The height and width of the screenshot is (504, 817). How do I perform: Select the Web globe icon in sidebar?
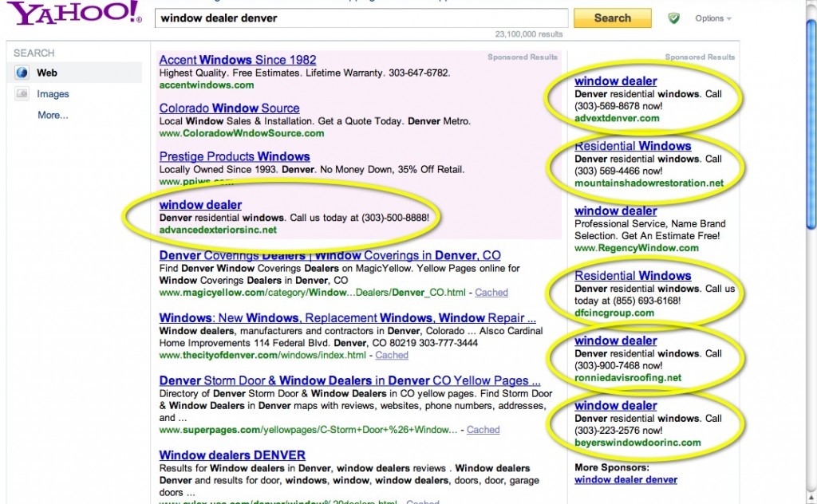pos(22,73)
